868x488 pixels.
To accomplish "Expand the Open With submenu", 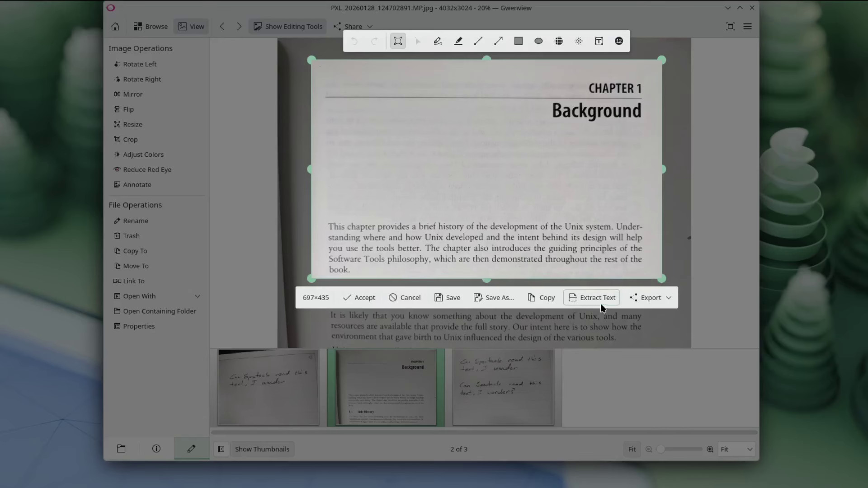I will tap(198, 296).
